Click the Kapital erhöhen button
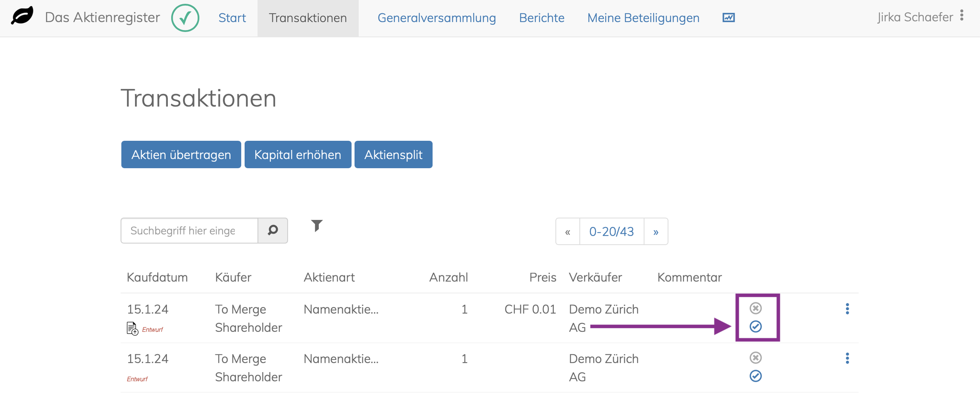Image resolution: width=980 pixels, height=398 pixels. 298,154
